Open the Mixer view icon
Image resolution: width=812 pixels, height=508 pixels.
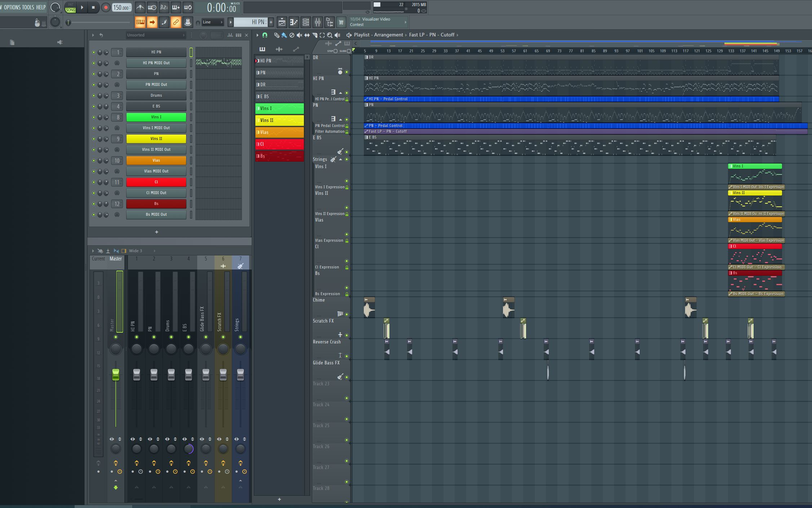[x=318, y=22]
